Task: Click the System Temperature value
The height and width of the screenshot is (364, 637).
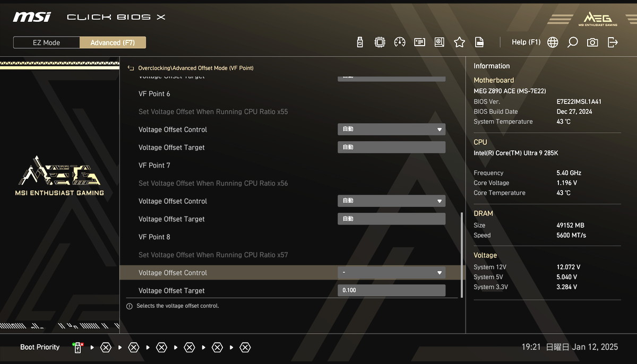Action: [564, 122]
